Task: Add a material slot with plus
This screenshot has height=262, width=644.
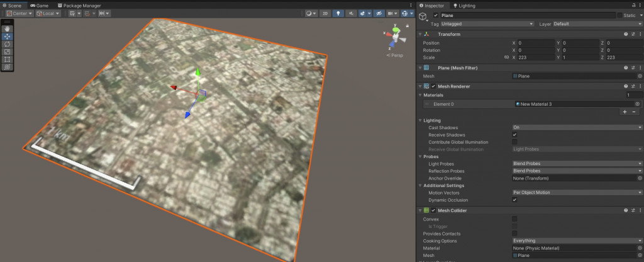Action: pyautogui.click(x=625, y=112)
